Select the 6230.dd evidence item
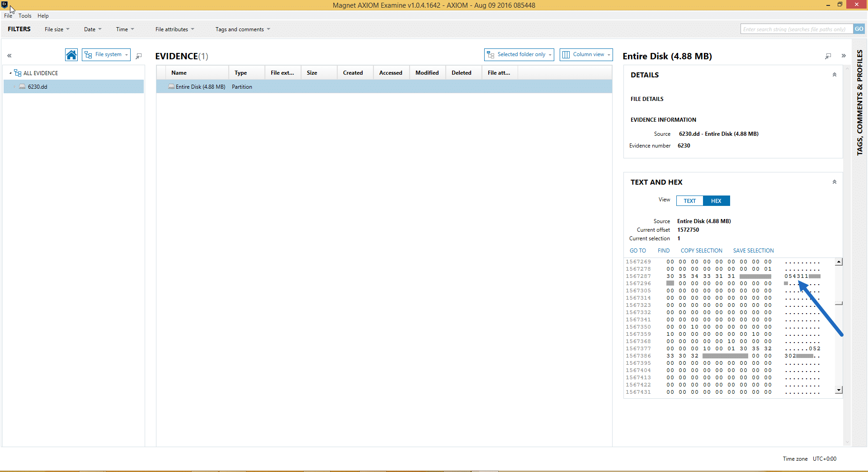868x472 pixels. (38, 86)
